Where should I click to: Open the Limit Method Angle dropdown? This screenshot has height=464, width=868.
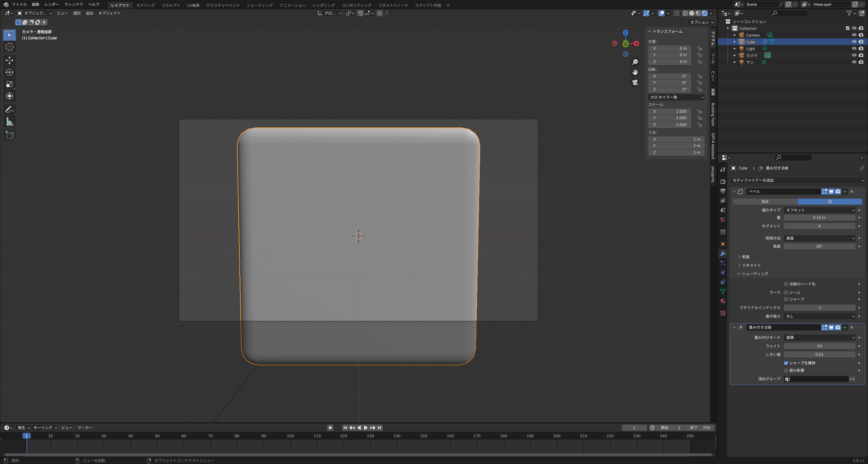pyautogui.click(x=820, y=238)
